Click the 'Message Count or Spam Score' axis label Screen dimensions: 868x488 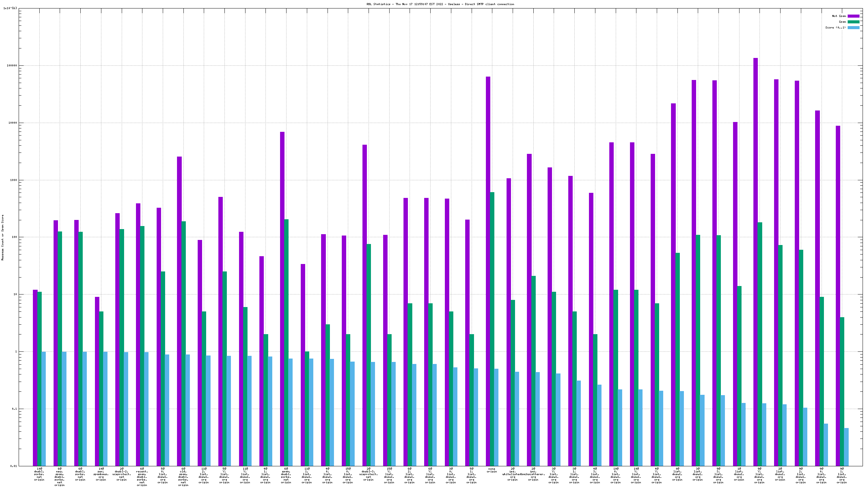(x=3, y=237)
